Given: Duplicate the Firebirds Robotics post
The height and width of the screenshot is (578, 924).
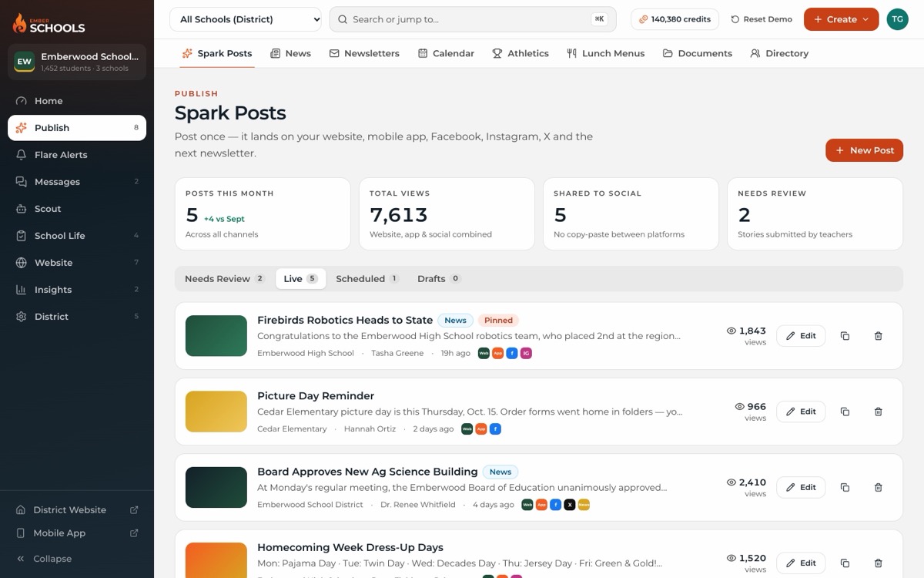Looking at the screenshot, I should pos(845,336).
